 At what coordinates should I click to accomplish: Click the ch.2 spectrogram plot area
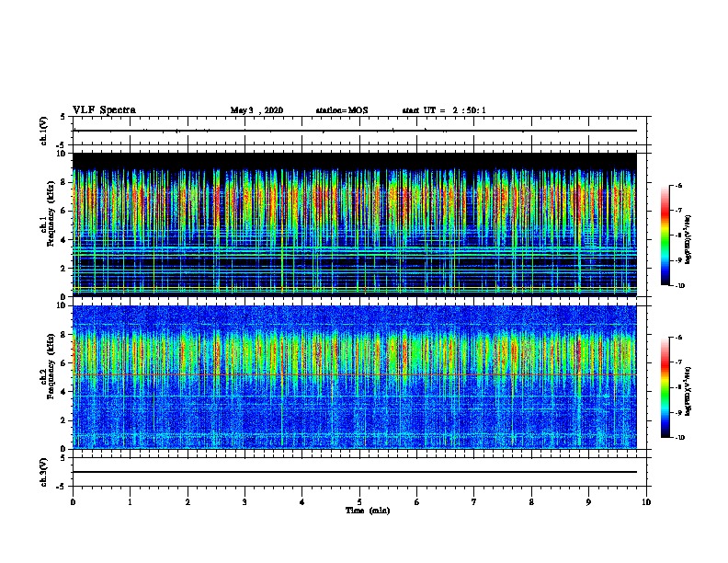click(355, 377)
